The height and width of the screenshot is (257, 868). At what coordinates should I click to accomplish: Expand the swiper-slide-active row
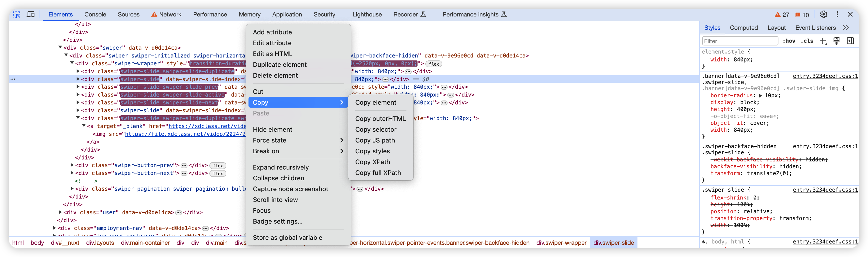[x=78, y=95]
